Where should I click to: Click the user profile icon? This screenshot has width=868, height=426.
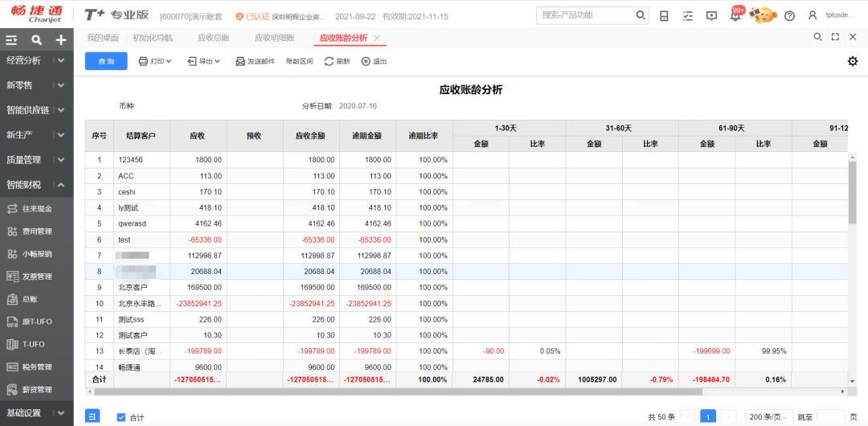pos(813,15)
